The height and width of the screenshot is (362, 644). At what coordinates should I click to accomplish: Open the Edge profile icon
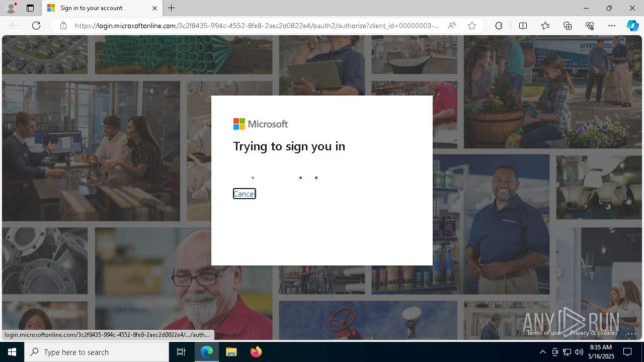11,8
